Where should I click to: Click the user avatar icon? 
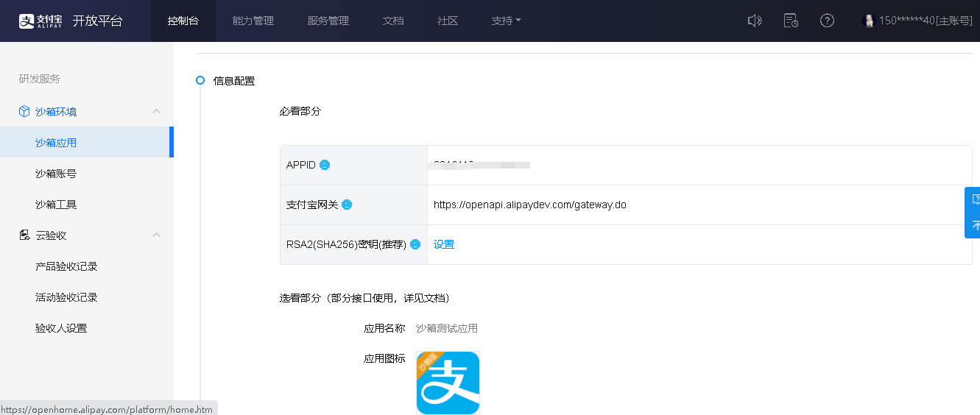[x=869, y=21]
